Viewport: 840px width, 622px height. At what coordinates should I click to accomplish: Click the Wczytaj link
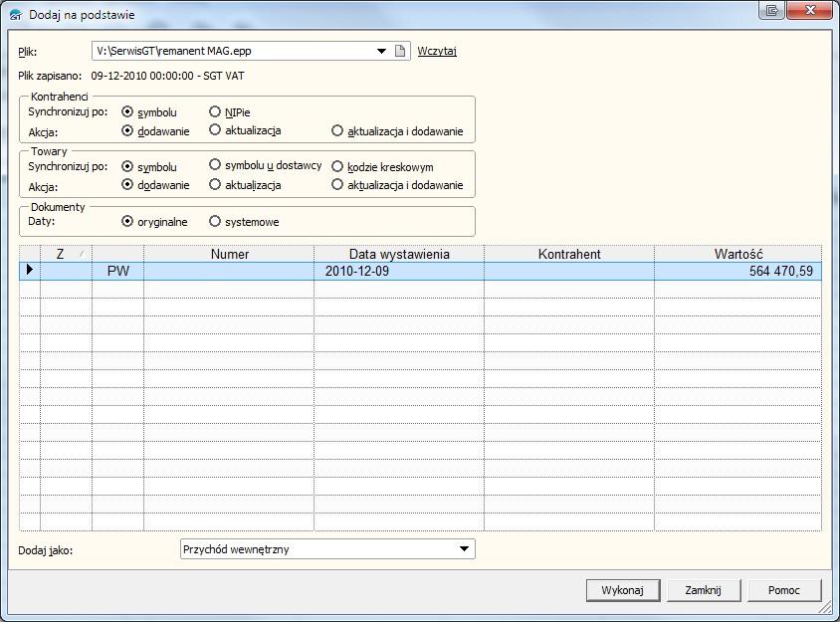click(x=437, y=51)
